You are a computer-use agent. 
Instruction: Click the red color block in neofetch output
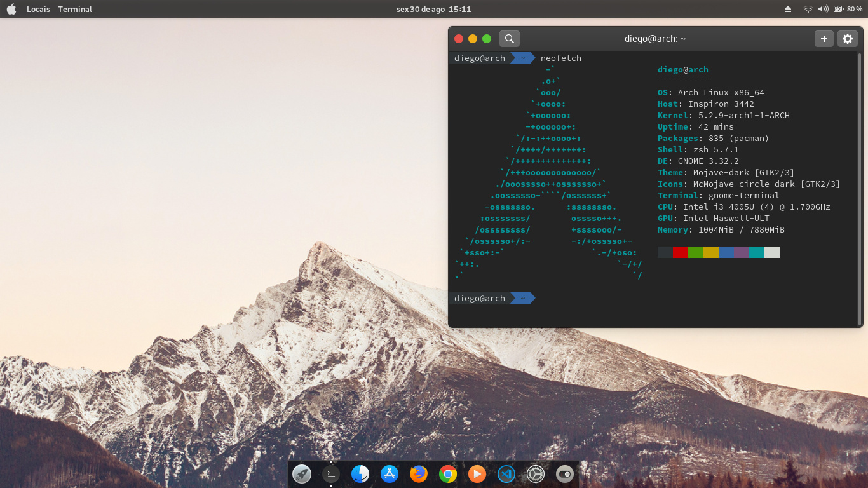681,252
